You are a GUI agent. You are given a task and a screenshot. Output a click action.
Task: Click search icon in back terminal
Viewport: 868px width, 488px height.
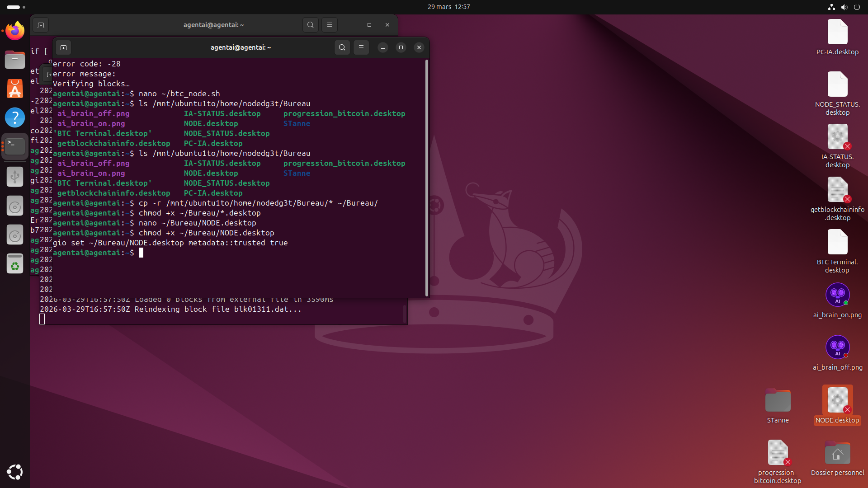(x=311, y=25)
